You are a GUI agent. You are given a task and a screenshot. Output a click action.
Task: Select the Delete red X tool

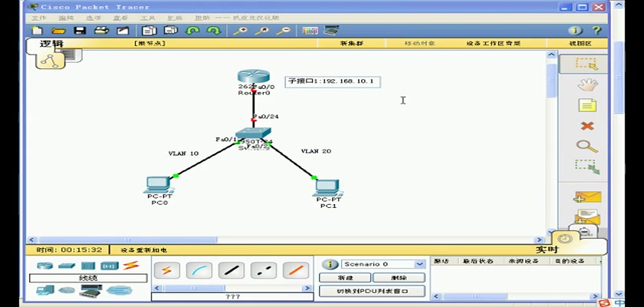[587, 126]
